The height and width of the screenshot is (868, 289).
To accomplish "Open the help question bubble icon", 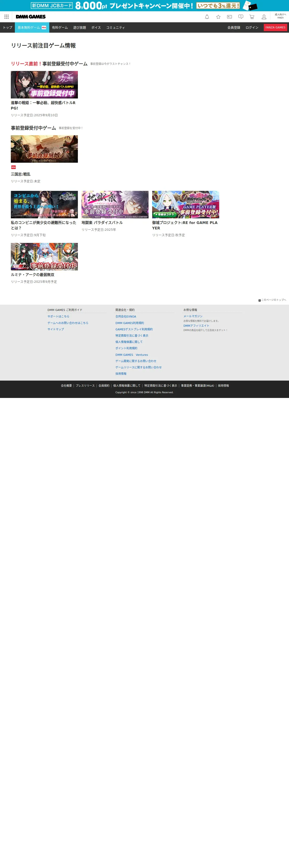I will 241,17.
